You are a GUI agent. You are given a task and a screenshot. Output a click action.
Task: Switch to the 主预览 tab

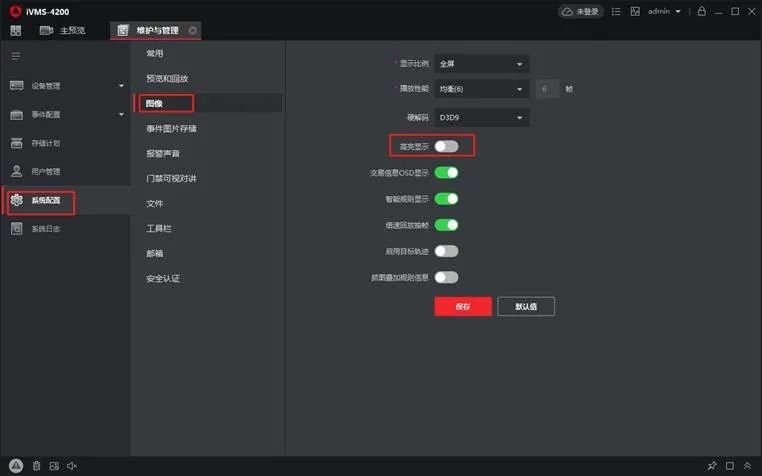click(62, 30)
